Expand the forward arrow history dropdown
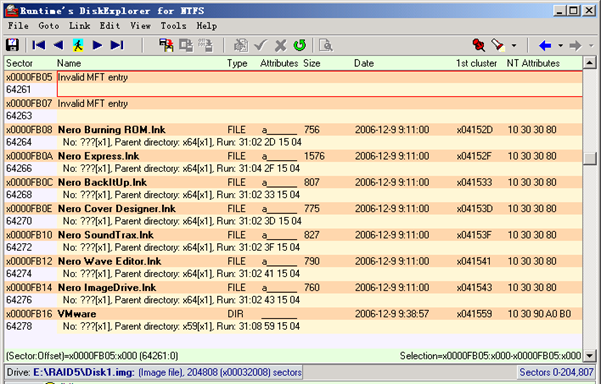 click(591, 46)
